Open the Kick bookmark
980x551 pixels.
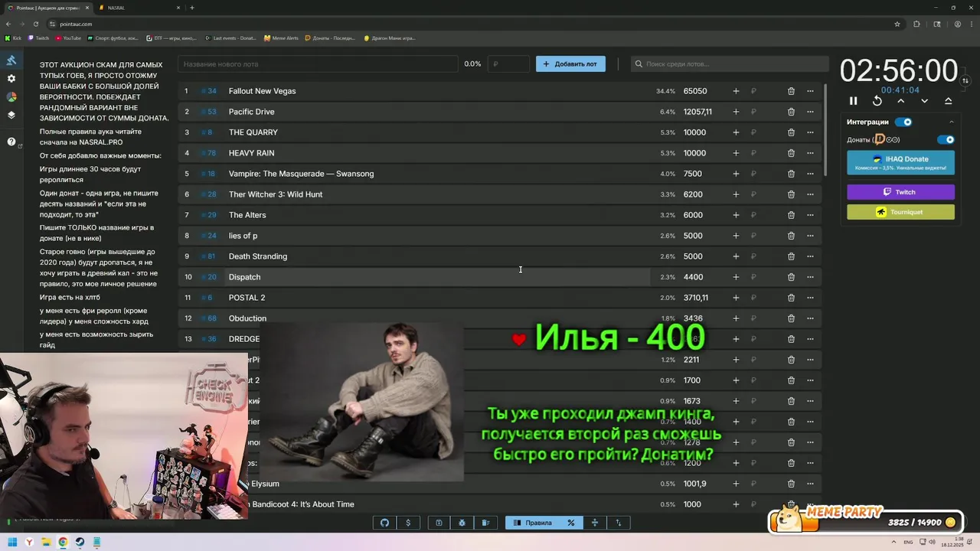click(13, 37)
